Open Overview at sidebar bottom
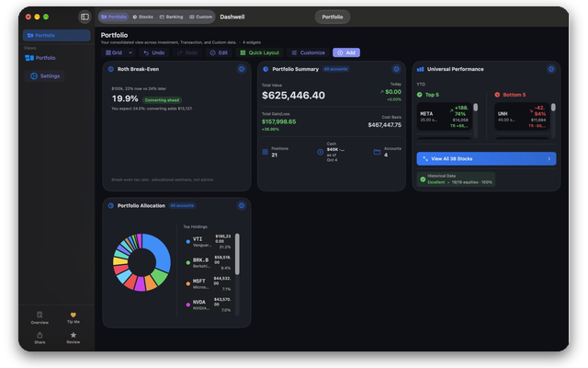 coord(40,317)
